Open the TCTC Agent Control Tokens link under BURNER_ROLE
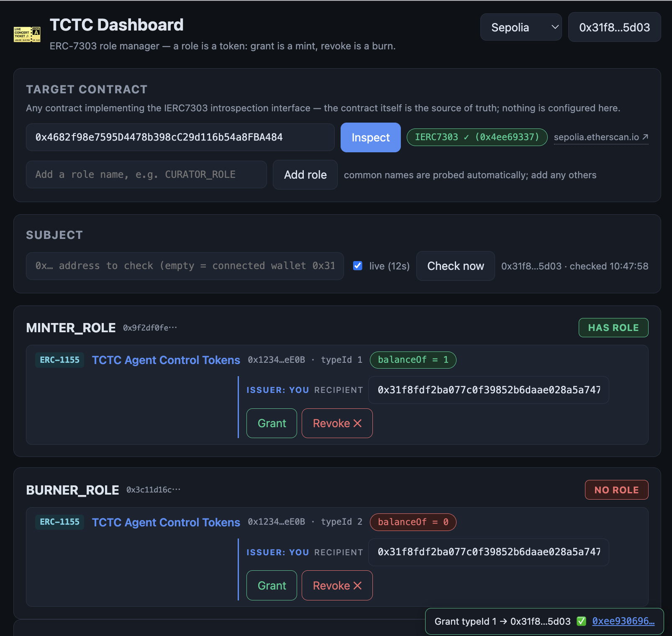Image resolution: width=672 pixels, height=636 pixels. [x=166, y=522]
